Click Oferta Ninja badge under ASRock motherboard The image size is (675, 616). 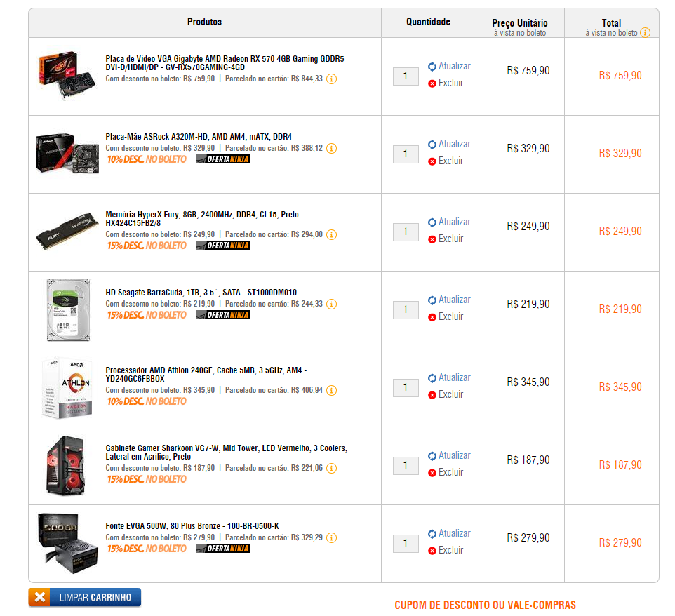[223, 159]
